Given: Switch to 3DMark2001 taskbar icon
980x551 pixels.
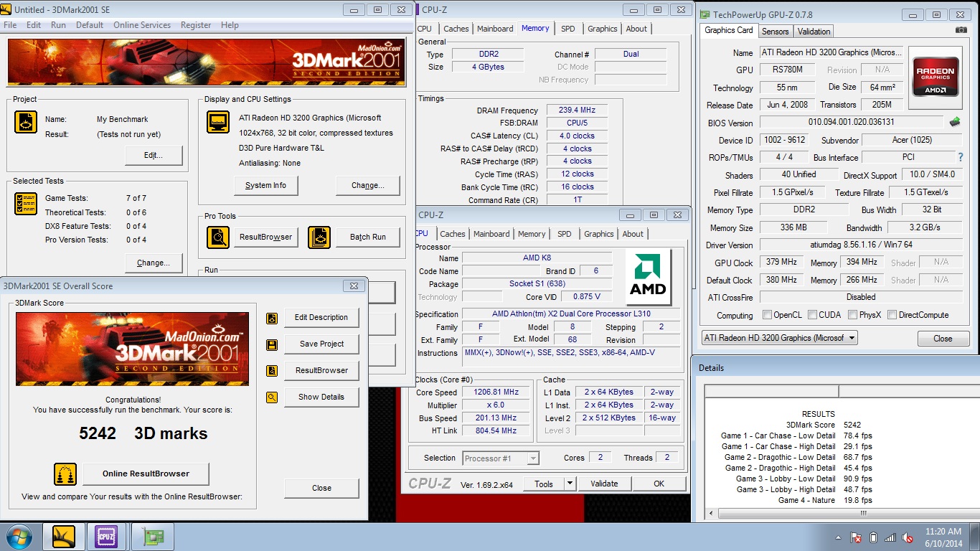Looking at the screenshot, I should click(x=64, y=537).
